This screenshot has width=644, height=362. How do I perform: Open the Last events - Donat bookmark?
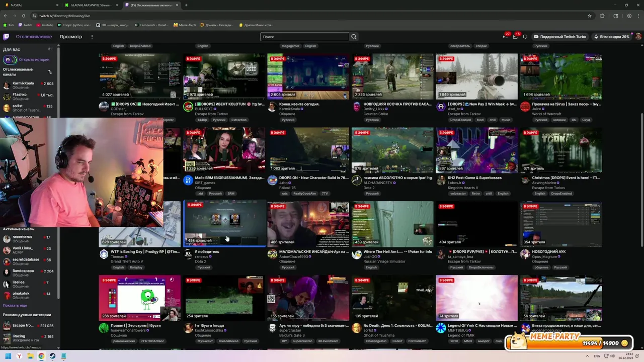(x=151, y=25)
